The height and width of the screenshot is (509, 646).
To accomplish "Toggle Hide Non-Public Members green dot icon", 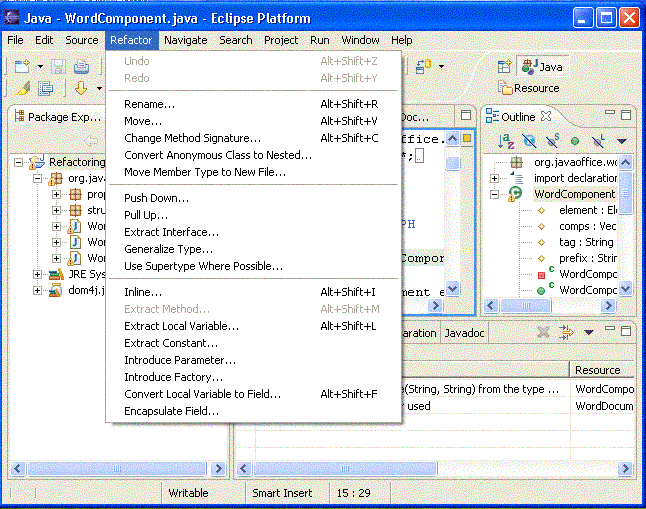I will pos(574,141).
